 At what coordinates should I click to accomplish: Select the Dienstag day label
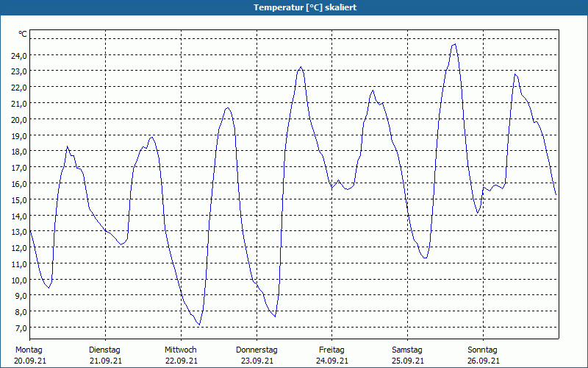104,350
